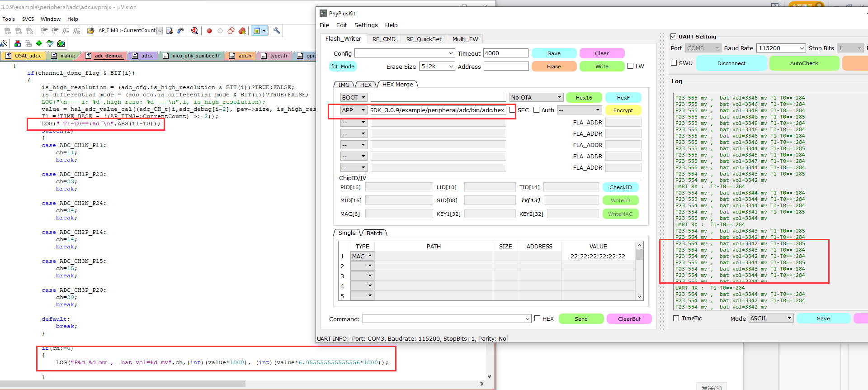
Task: Enable the SWU checkbox
Action: pyautogui.click(x=674, y=63)
